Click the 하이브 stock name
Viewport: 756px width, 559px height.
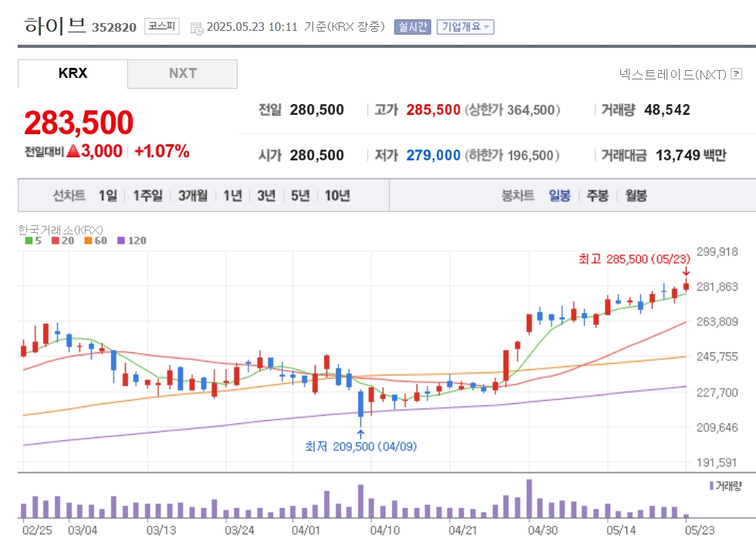pos(55,25)
